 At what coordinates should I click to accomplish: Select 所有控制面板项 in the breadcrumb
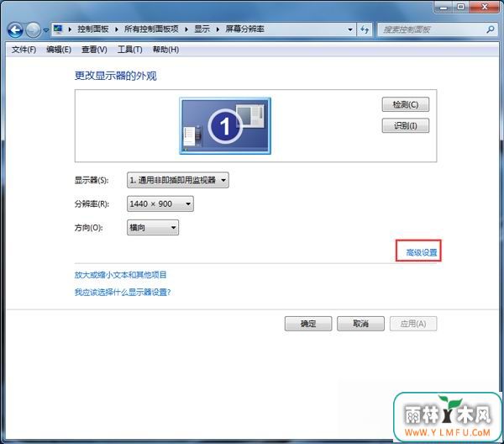(151, 29)
